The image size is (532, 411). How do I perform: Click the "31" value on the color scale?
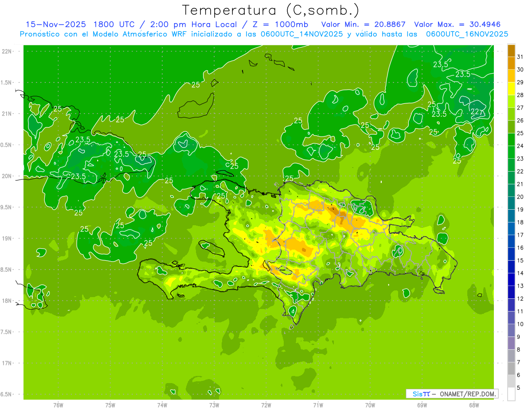(x=520, y=57)
